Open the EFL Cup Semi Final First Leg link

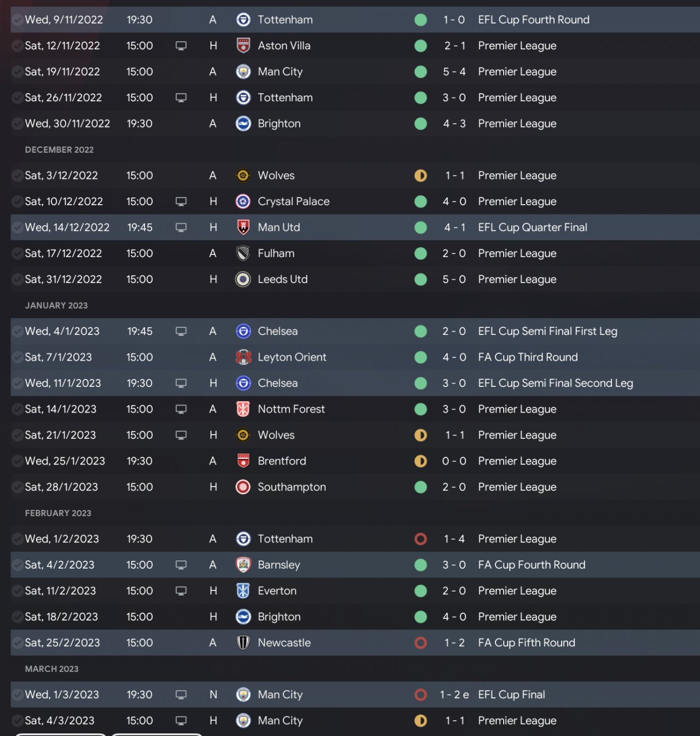tap(547, 331)
